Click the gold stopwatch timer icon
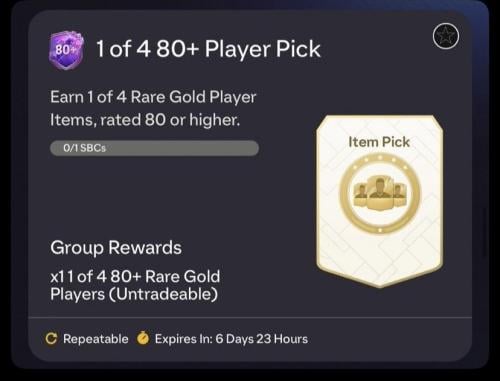The image size is (500, 381). [x=143, y=338]
